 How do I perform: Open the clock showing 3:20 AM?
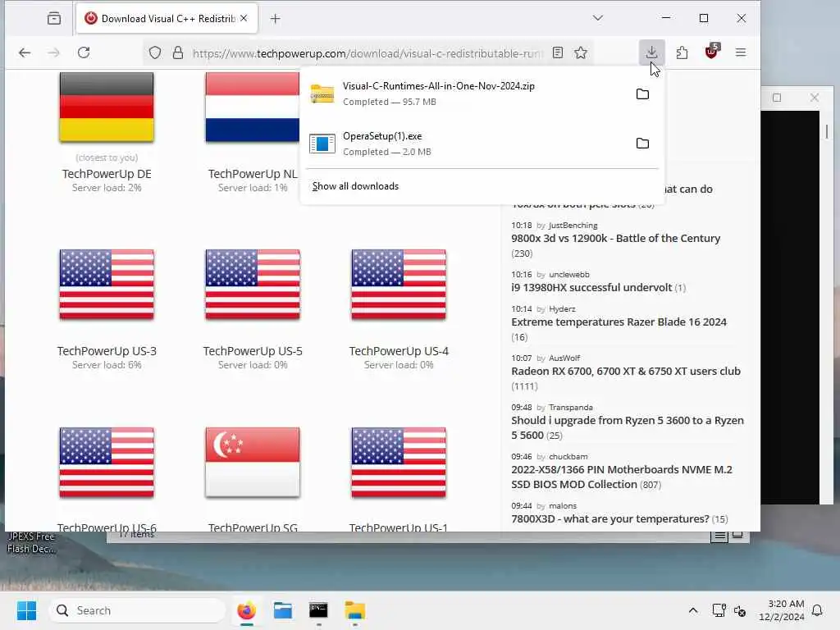click(781, 610)
